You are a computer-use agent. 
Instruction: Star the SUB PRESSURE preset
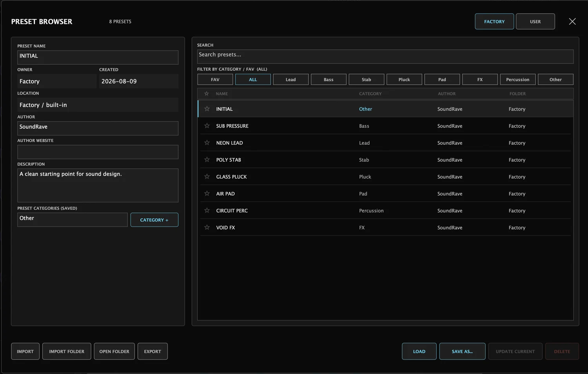207,126
